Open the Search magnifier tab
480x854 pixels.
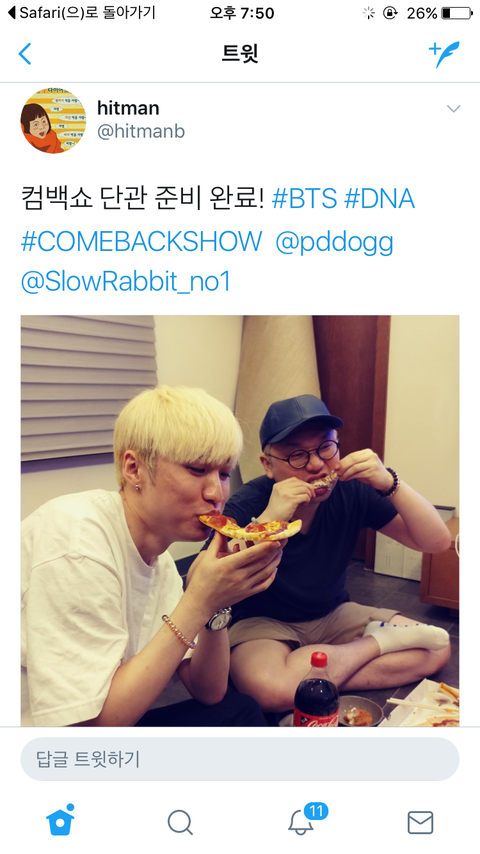[180, 822]
